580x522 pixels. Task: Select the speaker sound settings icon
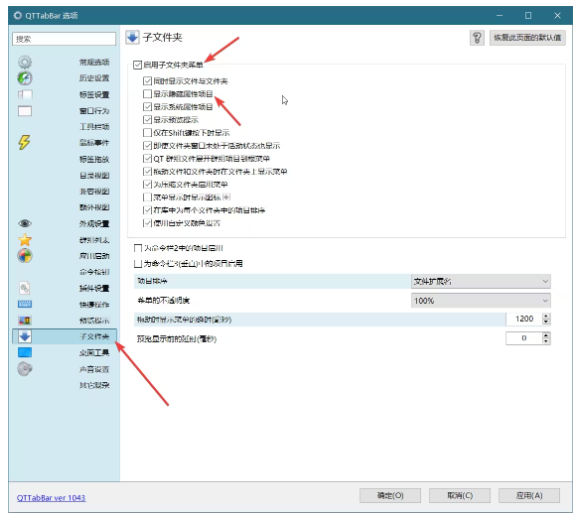click(x=25, y=369)
